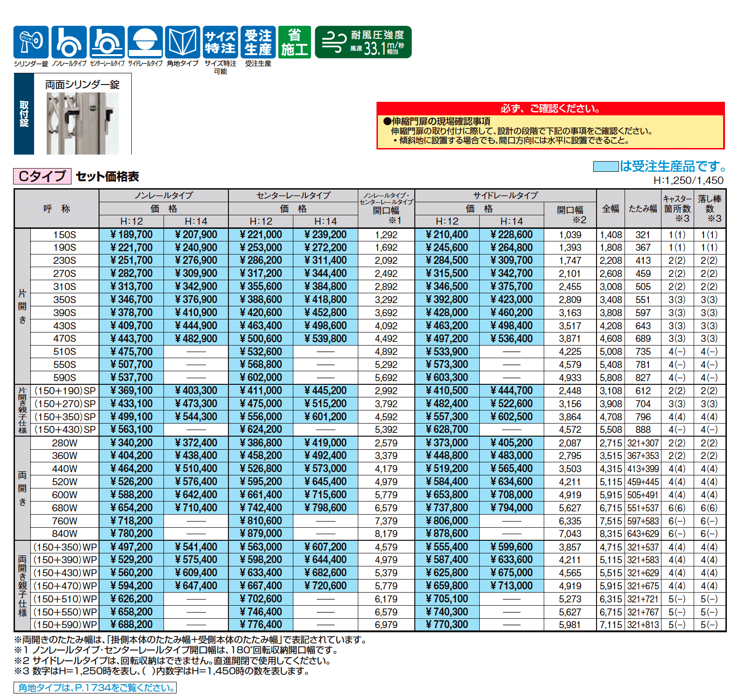
Task: Click price ¥770,300
Action: (x=447, y=625)
